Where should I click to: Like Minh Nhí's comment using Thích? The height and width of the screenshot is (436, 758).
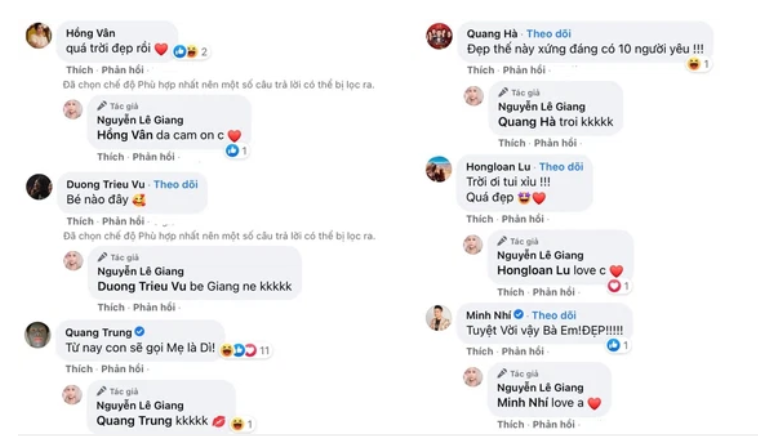[x=480, y=351]
